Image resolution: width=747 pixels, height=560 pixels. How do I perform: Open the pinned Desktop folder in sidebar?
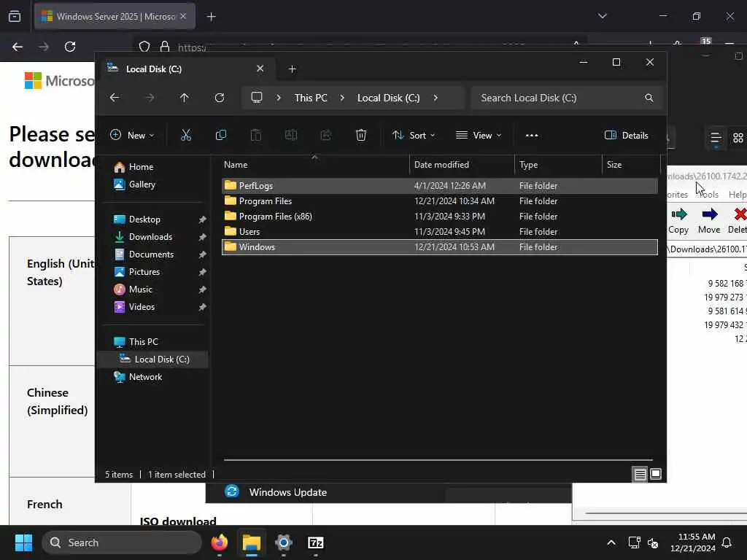point(144,219)
